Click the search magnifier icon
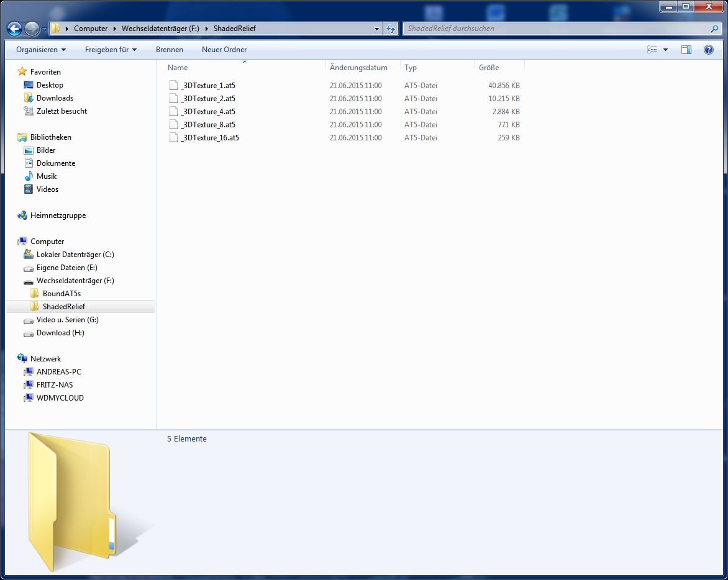The width and height of the screenshot is (728, 580). pos(714,29)
